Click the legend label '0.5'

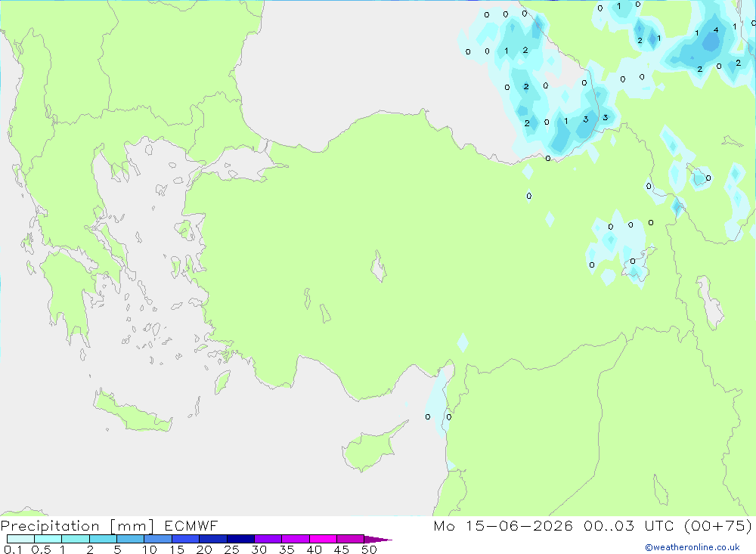click(x=41, y=549)
